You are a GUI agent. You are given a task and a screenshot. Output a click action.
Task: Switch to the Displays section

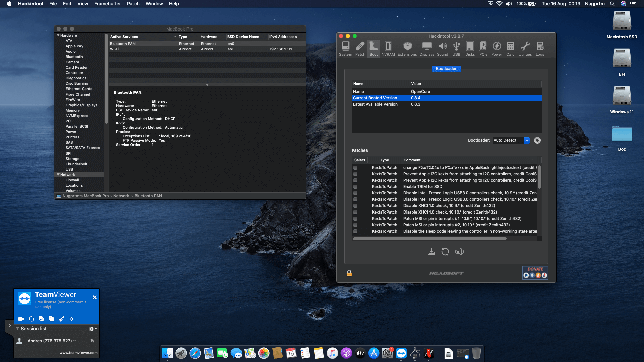(x=427, y=49)
